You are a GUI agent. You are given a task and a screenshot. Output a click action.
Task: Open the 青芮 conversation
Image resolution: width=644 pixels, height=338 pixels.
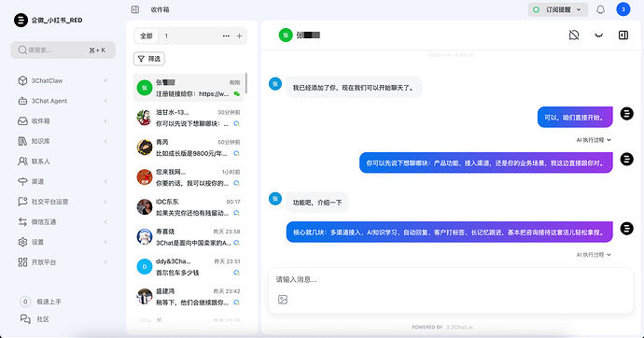[x=189, y=148]
